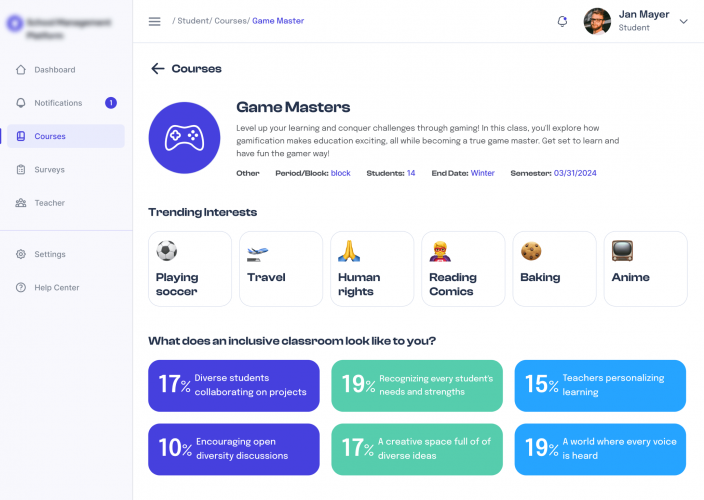
Task: Click Jan Mayer's profile avatar
Action: coord(597,21)
